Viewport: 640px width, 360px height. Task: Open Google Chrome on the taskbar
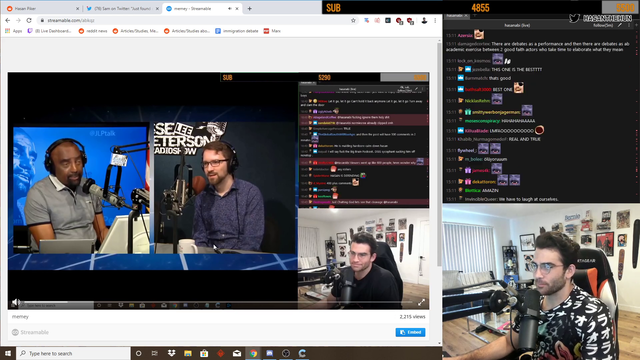tap(253, 353)
